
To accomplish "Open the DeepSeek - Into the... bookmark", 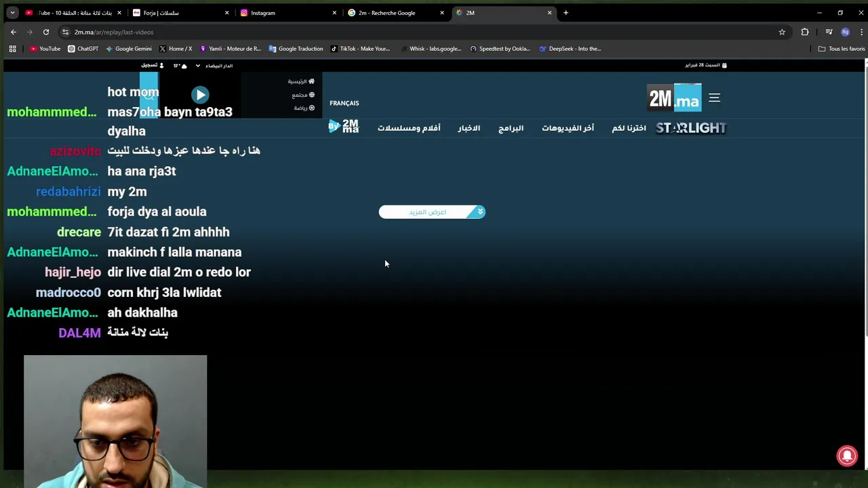I will click(570, 49).
